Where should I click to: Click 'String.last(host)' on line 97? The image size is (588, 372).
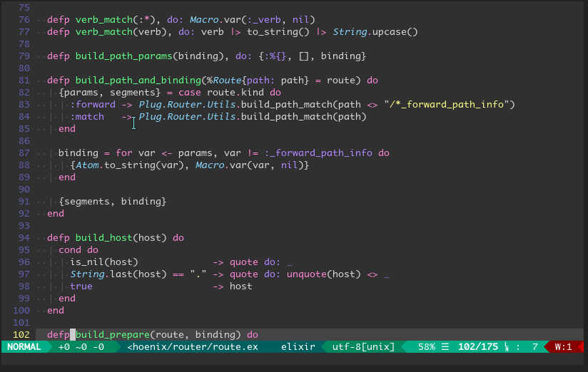[118, 274]
